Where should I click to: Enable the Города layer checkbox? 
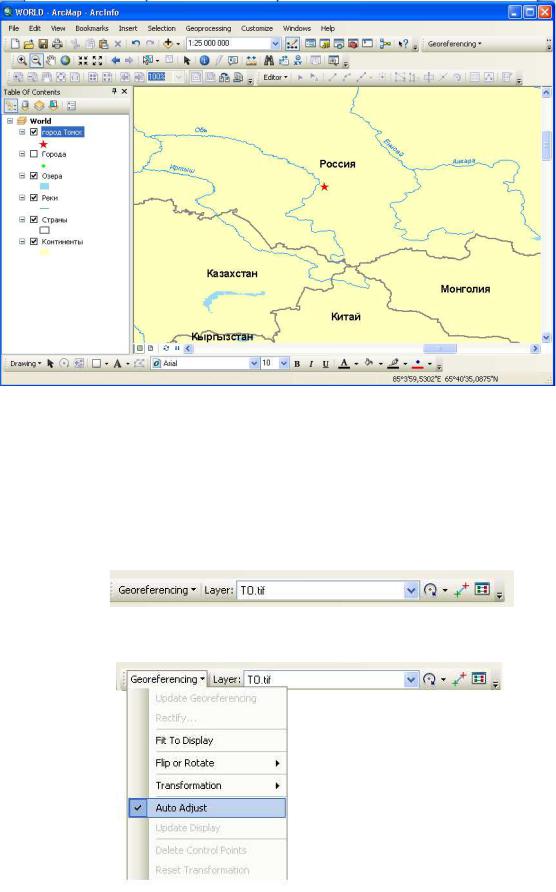[x=34, y=154]
